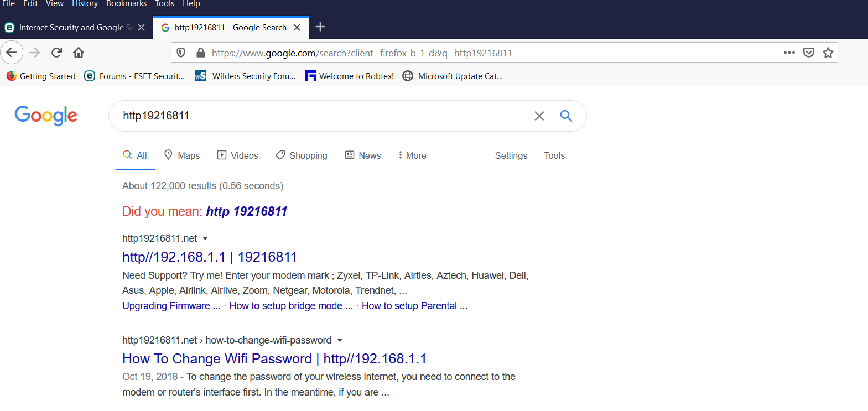Open the Bookmarks menu
The width and height of the screenshot is (868, 411).
[126, 4]
